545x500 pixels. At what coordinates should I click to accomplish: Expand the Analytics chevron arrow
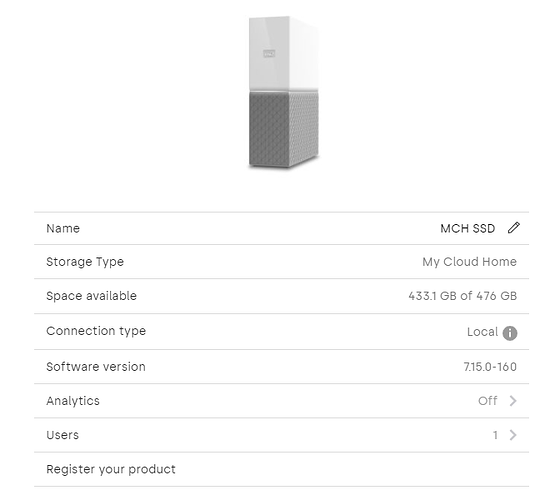[513, 401]
